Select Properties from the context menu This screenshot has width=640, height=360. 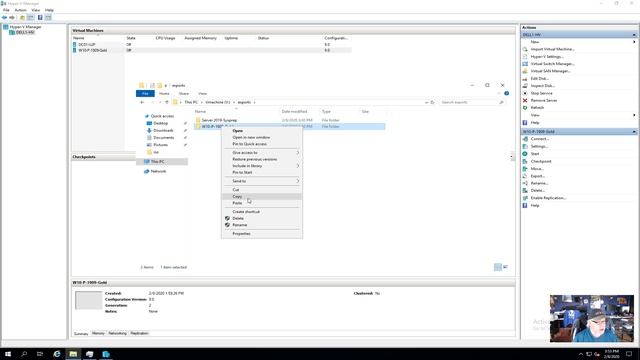pos(241,234)
